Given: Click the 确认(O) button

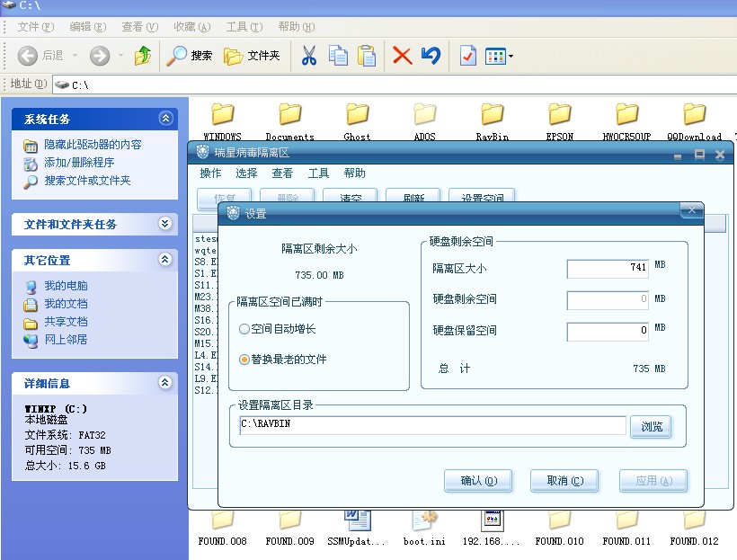Looking at the screenshot, I should 478,481.
